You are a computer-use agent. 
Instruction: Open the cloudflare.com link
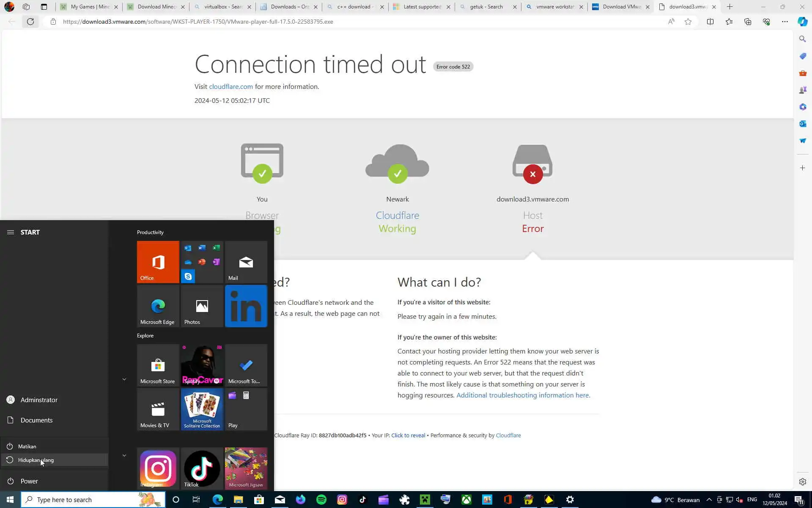[x=230, y=86]
